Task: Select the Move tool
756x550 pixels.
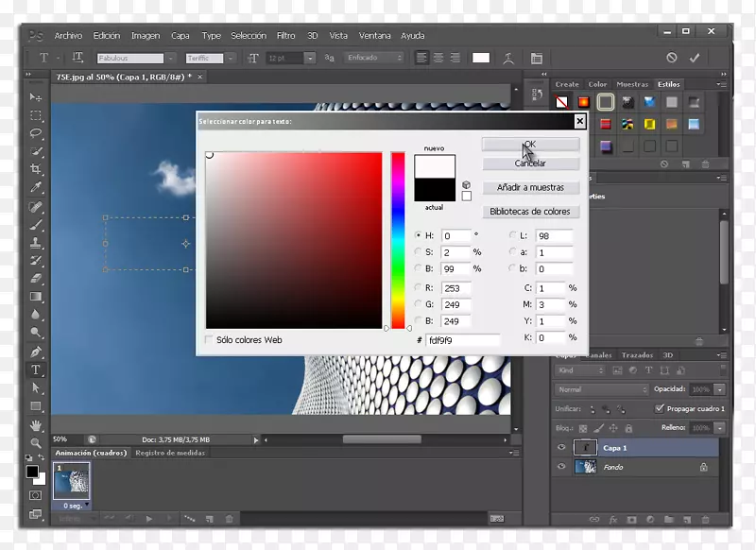Action: click(x=35, y=97)
